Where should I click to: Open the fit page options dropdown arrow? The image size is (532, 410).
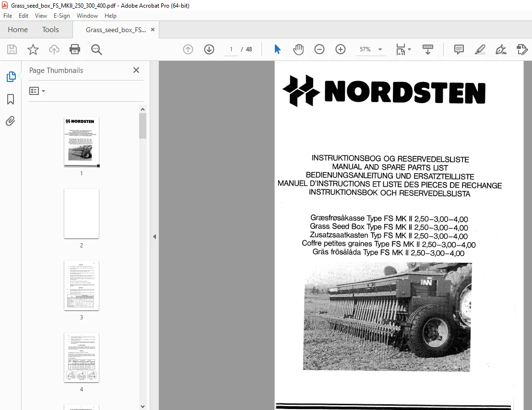[409, 49]
